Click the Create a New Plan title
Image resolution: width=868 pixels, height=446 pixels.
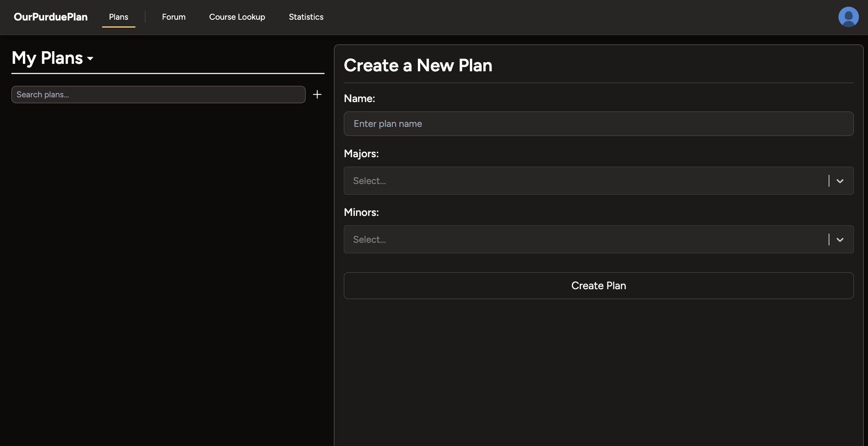tap(418, 65)
